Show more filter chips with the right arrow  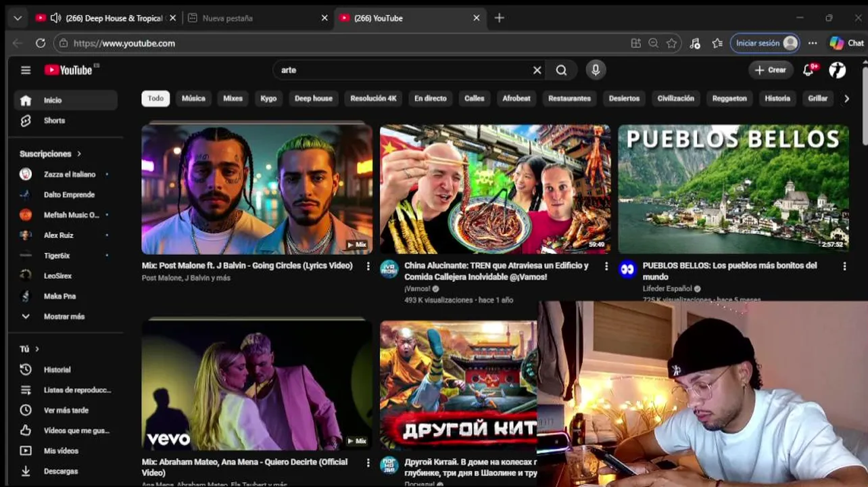[x=846, y=99]
